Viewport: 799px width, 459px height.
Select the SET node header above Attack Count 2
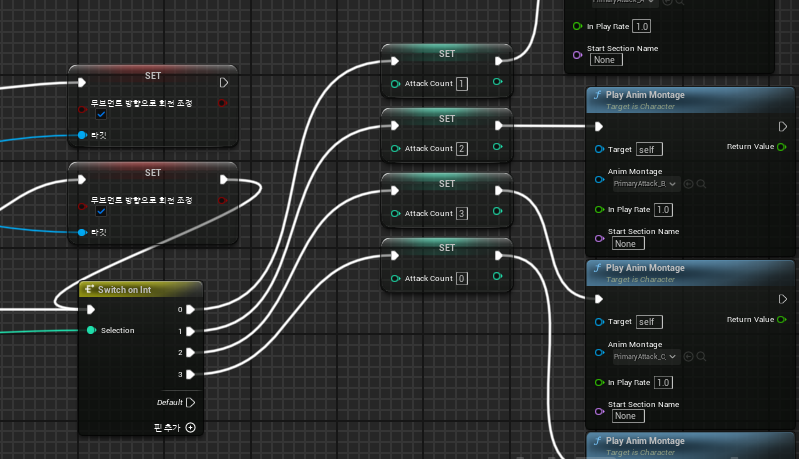point(447,119)
